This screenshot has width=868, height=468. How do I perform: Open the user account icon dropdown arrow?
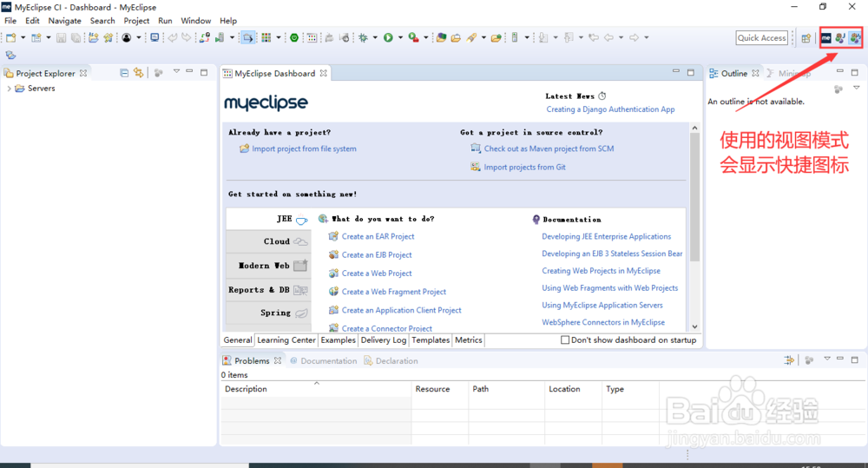[x=138, y=37]
